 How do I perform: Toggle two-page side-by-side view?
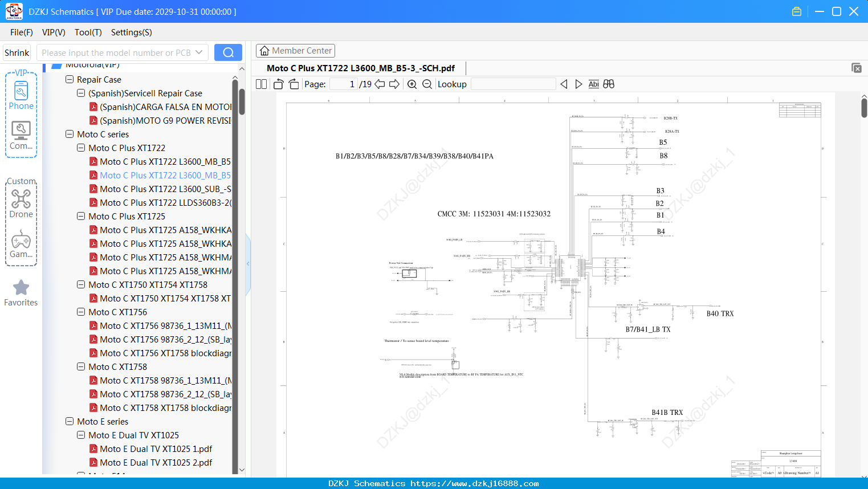coord(261,84)
